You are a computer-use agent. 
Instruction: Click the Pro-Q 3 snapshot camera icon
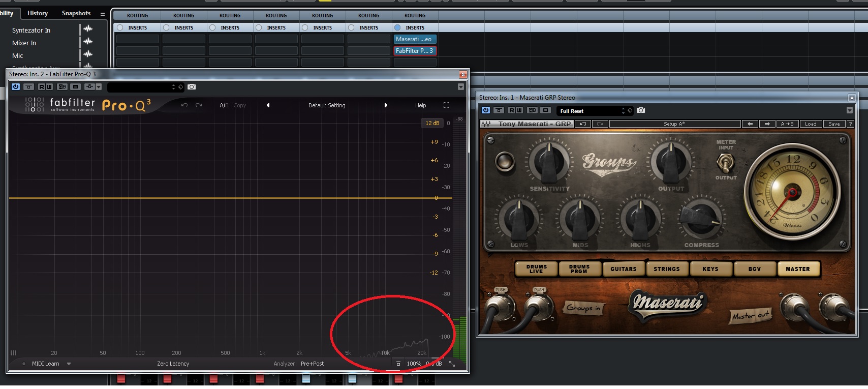192,87
